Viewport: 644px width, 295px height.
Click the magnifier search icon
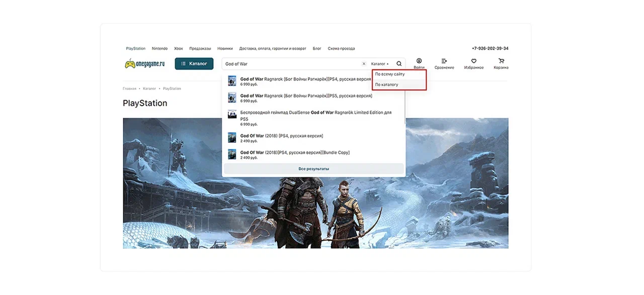pos(399,64)
